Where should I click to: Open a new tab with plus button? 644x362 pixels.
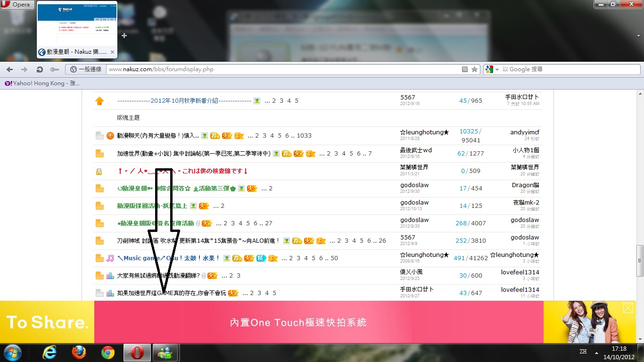tap(124, 35)
